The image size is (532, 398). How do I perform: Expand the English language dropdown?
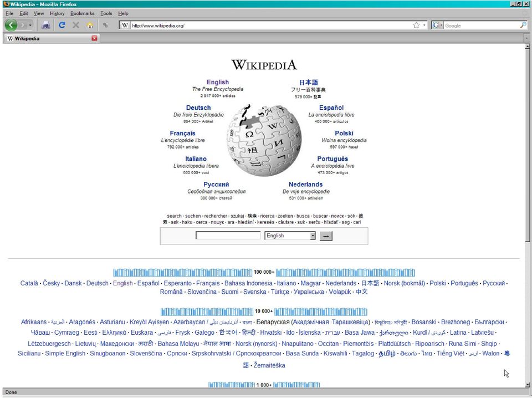pyautogui.click(x=290, y=236)
